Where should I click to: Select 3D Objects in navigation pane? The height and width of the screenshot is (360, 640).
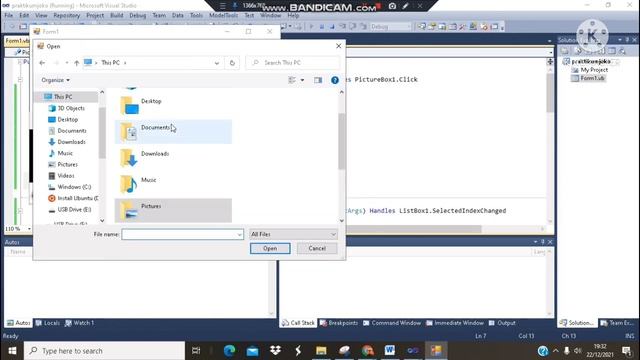[71, 108]
